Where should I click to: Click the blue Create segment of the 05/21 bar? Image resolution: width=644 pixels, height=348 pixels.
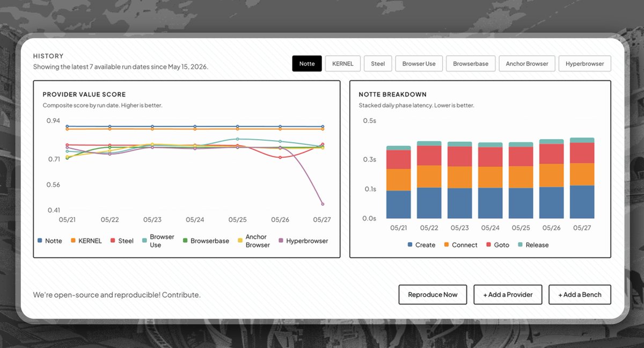399,205
